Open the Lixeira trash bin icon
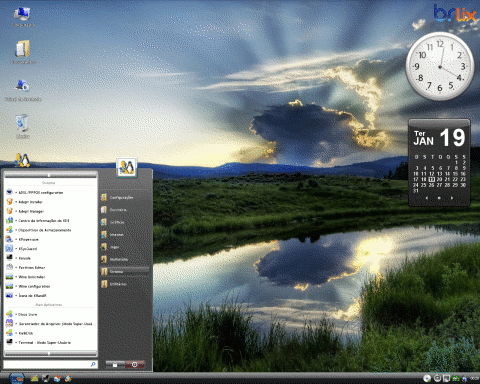The image size is (480, 384). pos(22,127)
